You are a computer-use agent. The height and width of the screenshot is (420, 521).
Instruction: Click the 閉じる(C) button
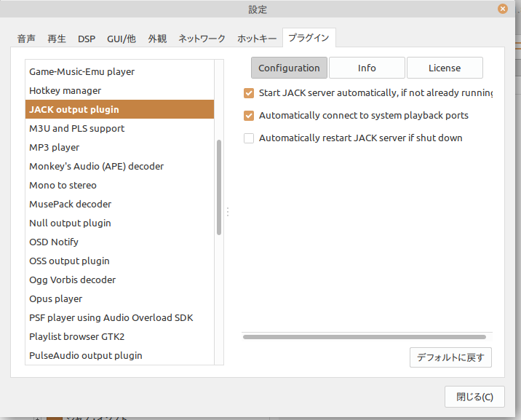point(474,397)
